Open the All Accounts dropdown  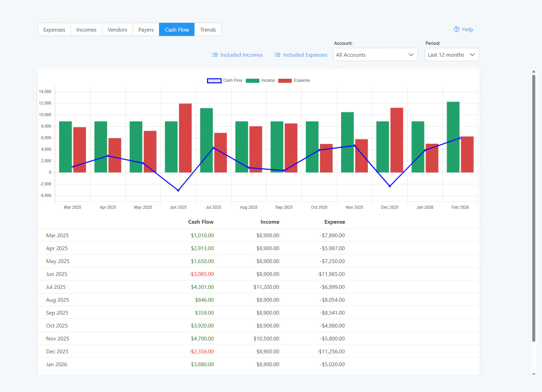[x=375, y=55]
